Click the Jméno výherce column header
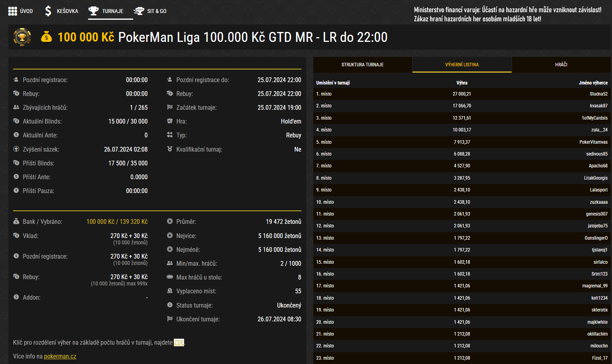The height and width of the screenshot is (364, 612). pos(593,83)
